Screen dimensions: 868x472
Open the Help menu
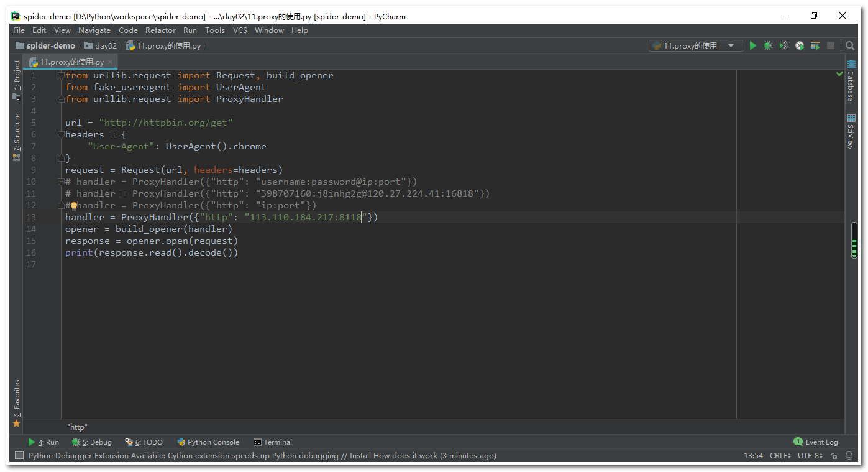tap(299, 30)
